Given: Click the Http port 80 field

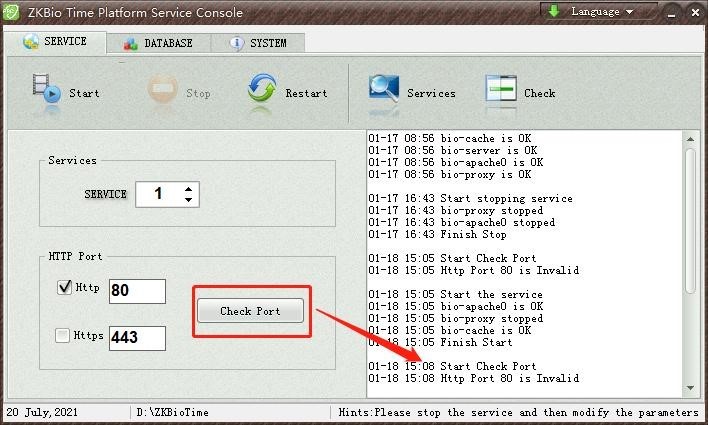Looking at the screenshot, I should click(137, 291).
